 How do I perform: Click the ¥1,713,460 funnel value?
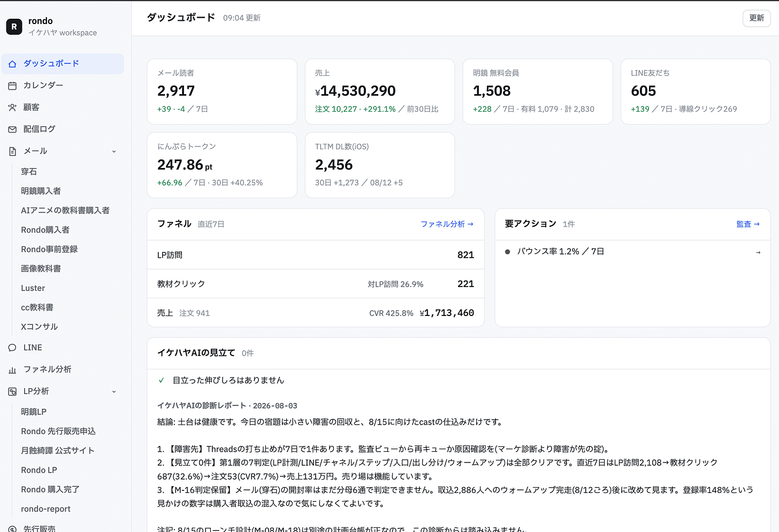click(447, 313)
